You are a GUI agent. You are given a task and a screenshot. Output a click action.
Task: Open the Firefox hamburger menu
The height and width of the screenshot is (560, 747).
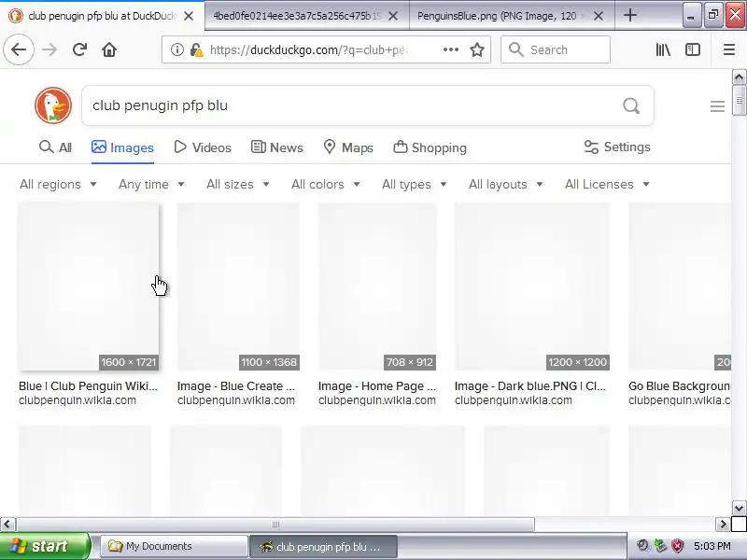pos(729,49)
